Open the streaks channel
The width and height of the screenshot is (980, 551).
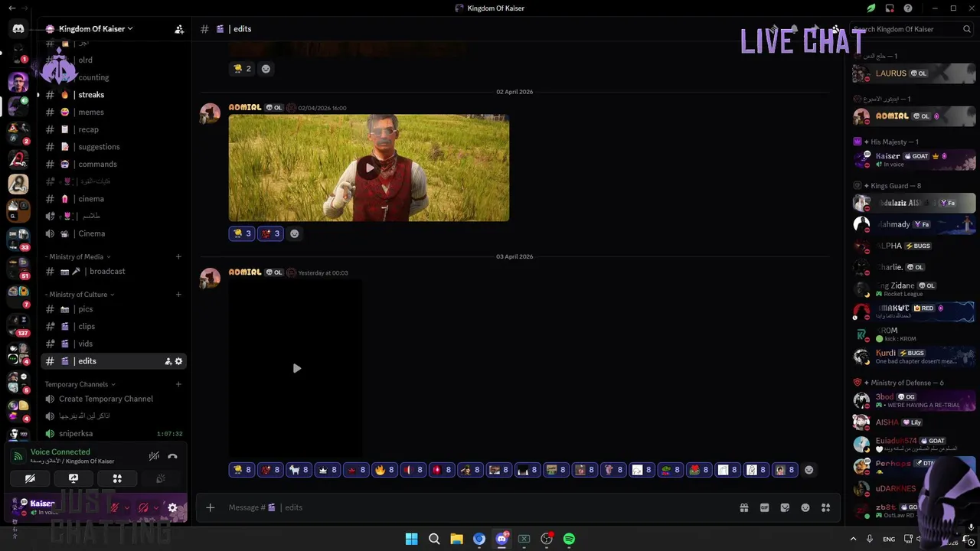(113, 95)
